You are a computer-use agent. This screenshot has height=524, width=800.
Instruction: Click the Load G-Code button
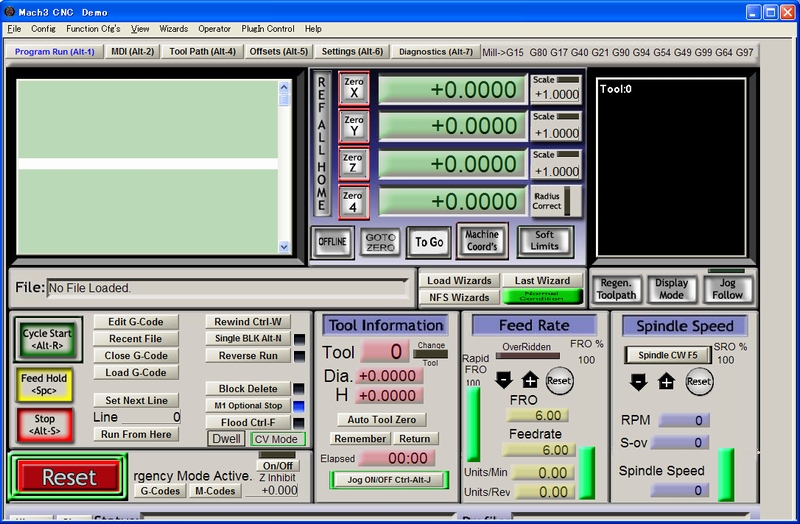[x=136, y=373]
